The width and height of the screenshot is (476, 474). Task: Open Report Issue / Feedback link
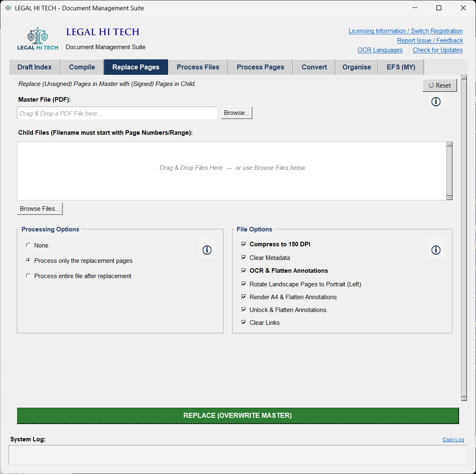click(430, 40)
